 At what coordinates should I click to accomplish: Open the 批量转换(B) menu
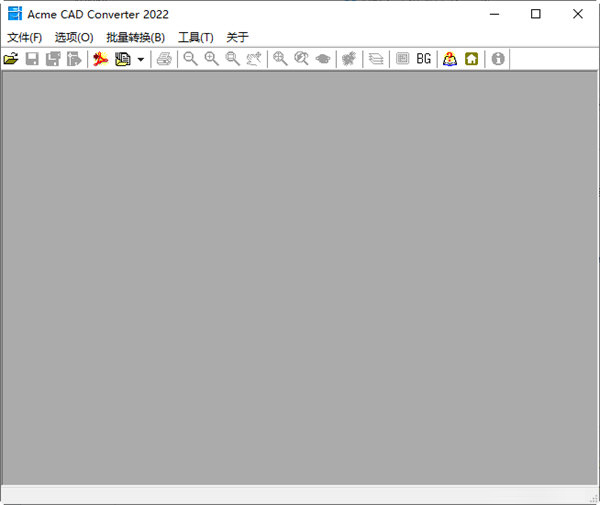pyautogui.click(x=135, y=37)
